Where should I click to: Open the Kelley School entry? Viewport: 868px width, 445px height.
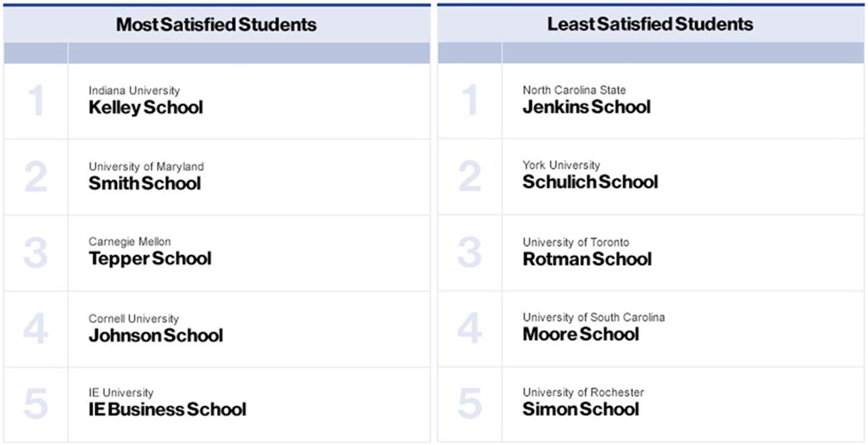tap(146, 108)
